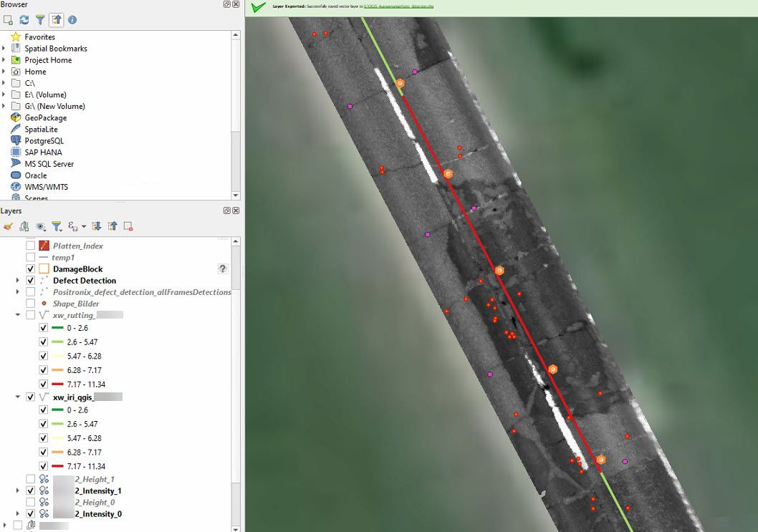Click xw_rutting dark green 0 - 2.6 swatch
Viewport: 758px width, 532px height.
[57, 328]
